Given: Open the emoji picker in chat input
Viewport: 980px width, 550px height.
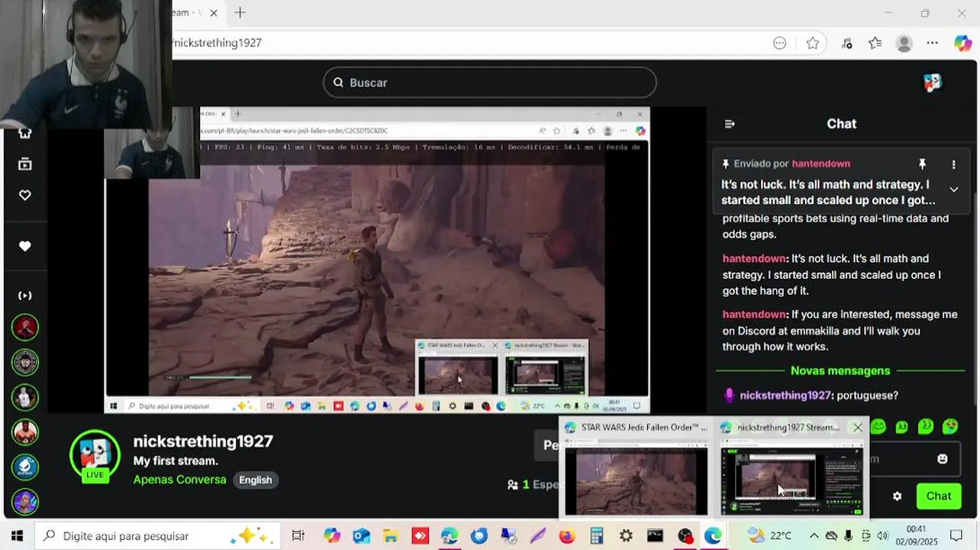Looking at the screenshot, I should click(943, 458).
